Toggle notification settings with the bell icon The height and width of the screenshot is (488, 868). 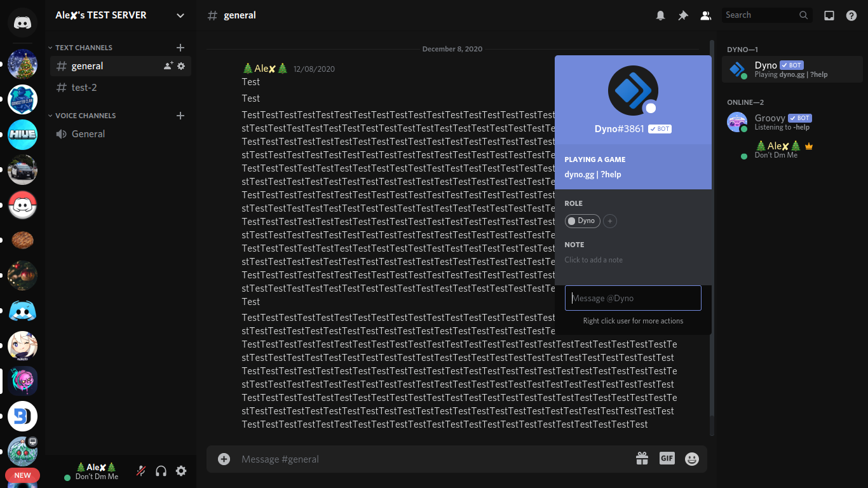(x=660, y=15)
